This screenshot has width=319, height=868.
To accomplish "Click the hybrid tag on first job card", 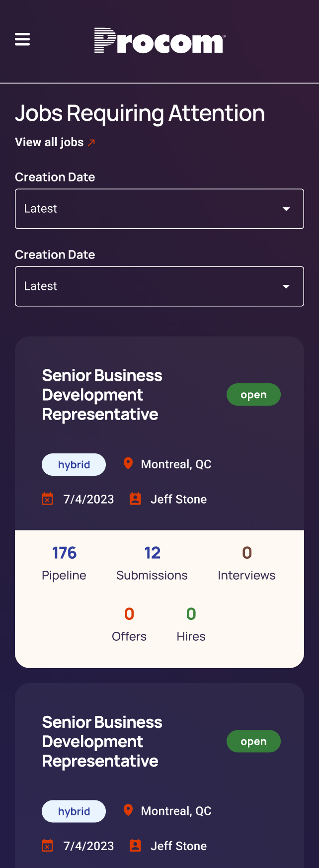I will click(74, 464).
